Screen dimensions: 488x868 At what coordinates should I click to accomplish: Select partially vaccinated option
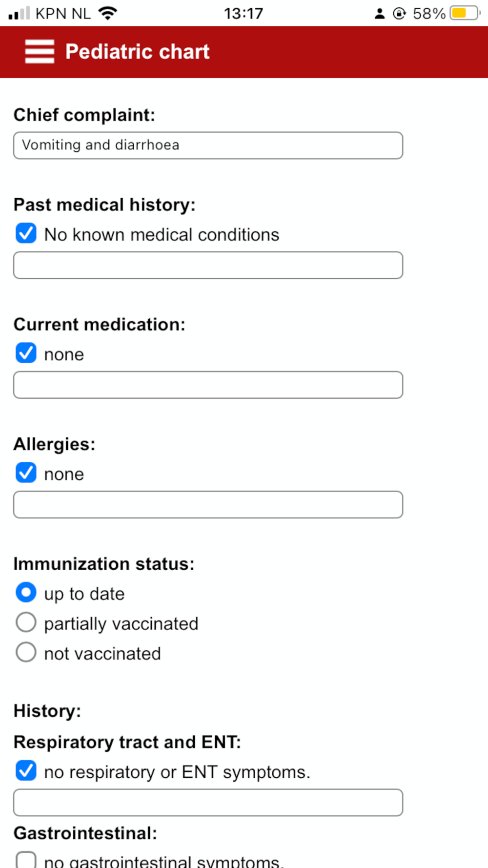pyautogui.click(x=26, y=623)
